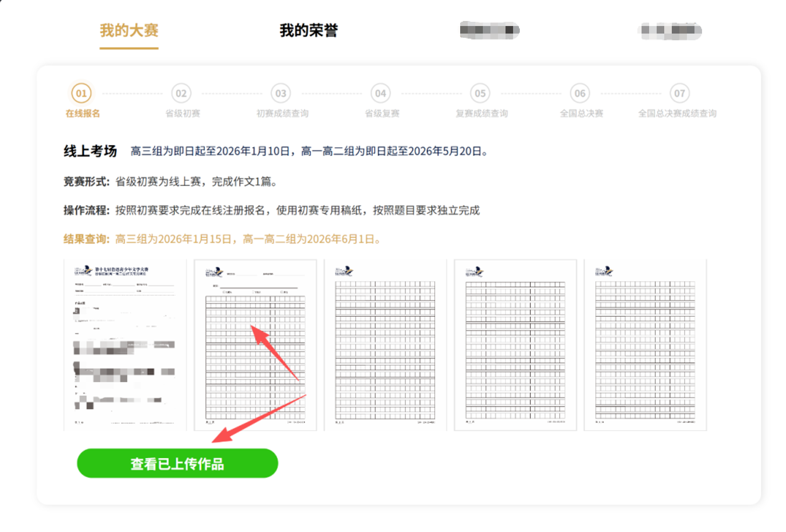The height and width of the screenshot is (532, 786).
Task: Open the first uploaded cover page thumbnail
Action: [x=125, y=345]
